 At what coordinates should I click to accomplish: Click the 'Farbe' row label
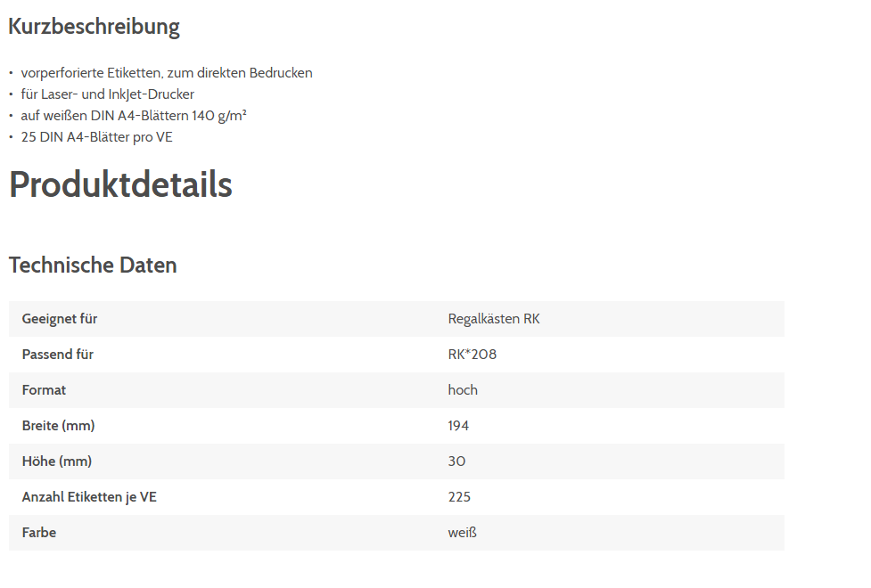click(39, 533)
